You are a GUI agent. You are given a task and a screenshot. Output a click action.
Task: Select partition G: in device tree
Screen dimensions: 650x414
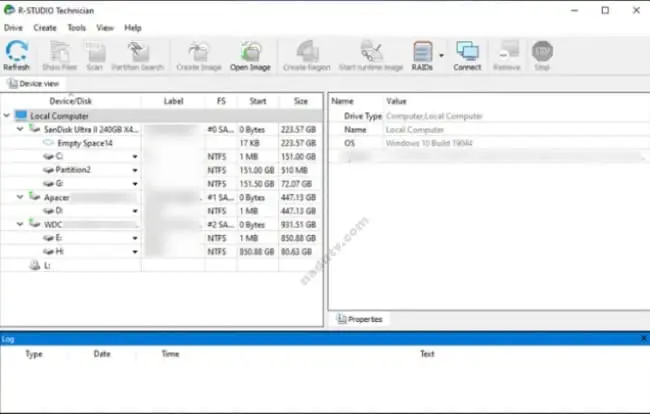(x=59, y=184)
